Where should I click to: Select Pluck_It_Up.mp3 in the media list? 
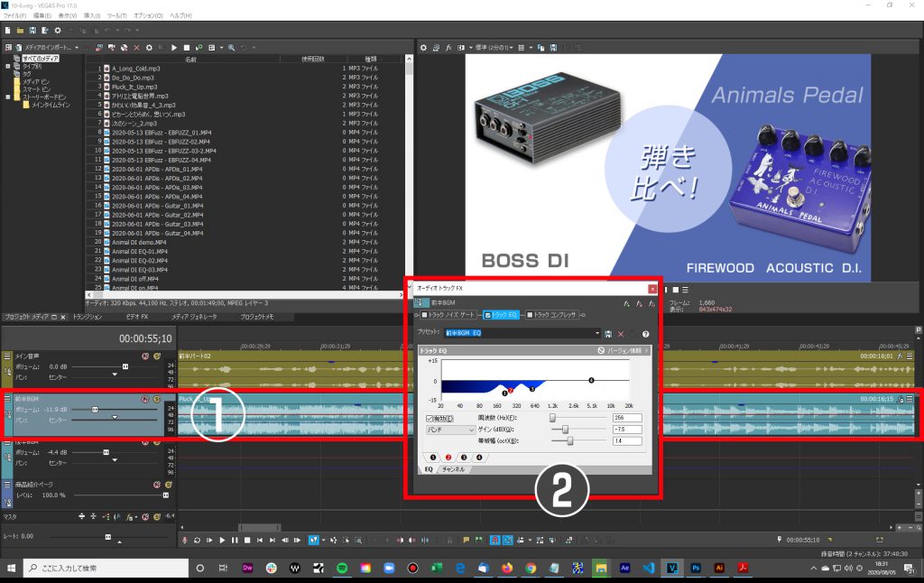pyautogui.click(x=134, y=87)
